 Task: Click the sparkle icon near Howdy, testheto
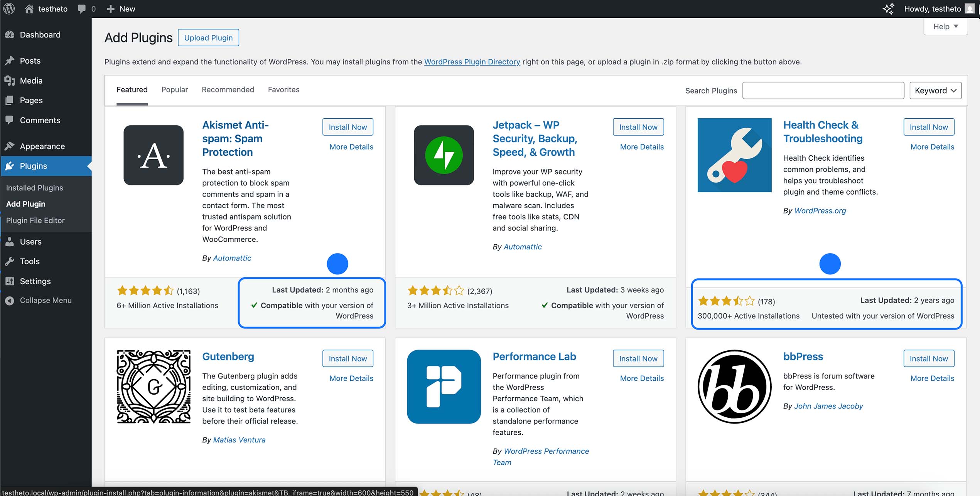click(x=889, y=8)
